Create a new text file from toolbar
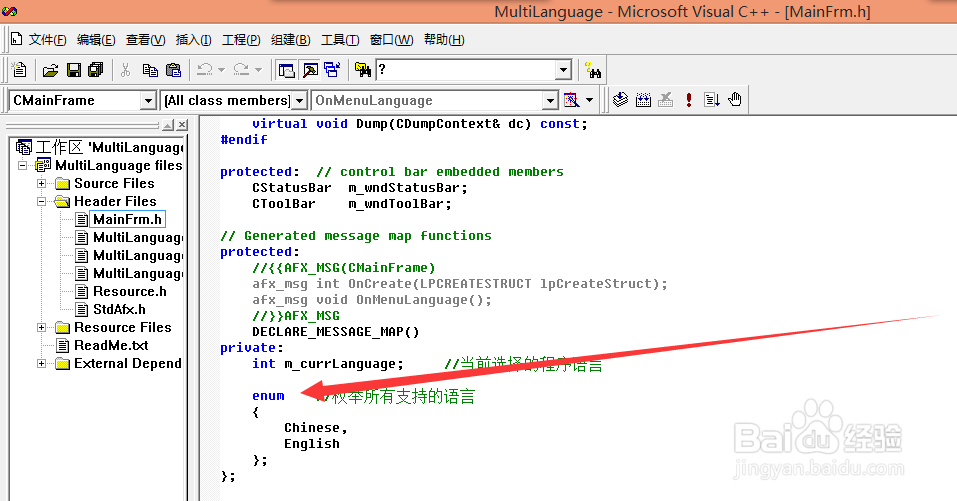 click(x=19, y=70)
